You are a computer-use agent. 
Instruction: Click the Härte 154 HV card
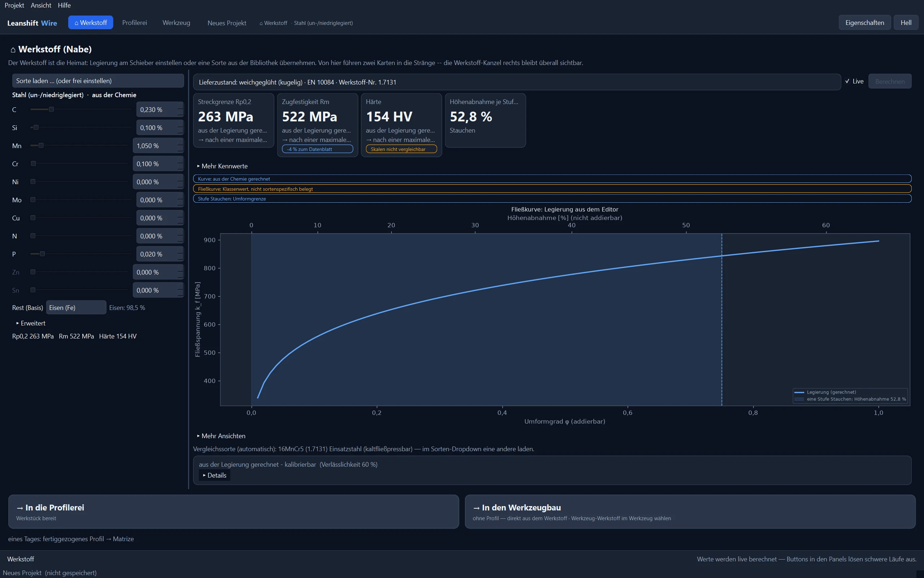(401, 125)
